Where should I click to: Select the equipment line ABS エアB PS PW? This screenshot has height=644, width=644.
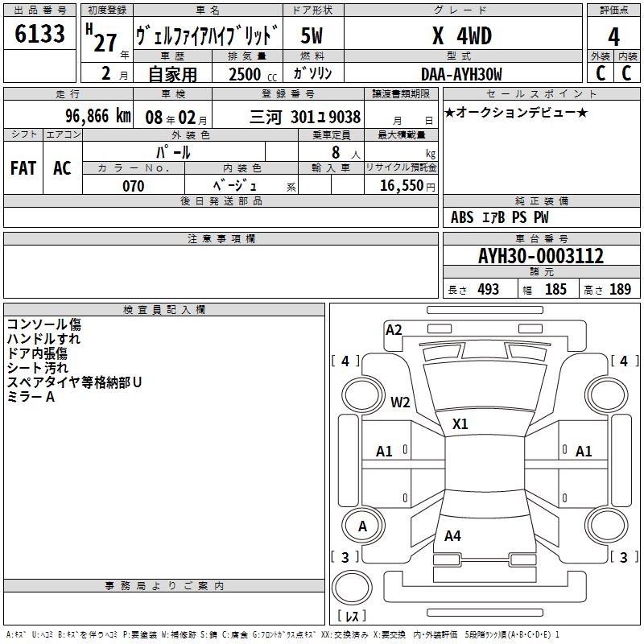499,217
